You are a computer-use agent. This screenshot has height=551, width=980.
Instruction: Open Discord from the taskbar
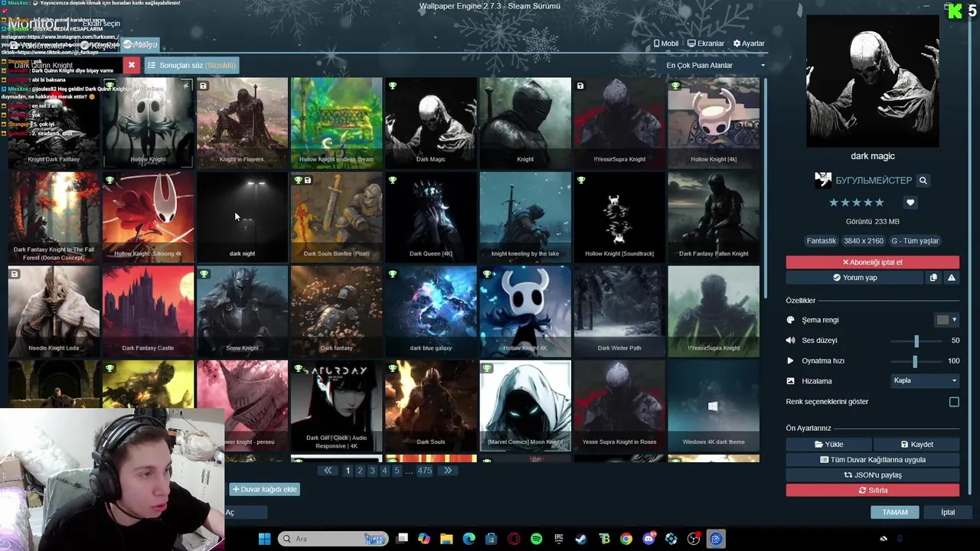pyautogui.click(x=649, y=539)
